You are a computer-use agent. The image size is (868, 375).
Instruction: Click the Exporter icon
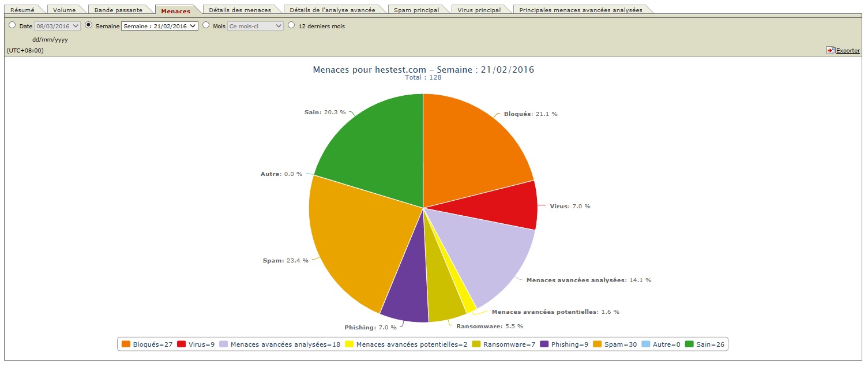point(831,51)
